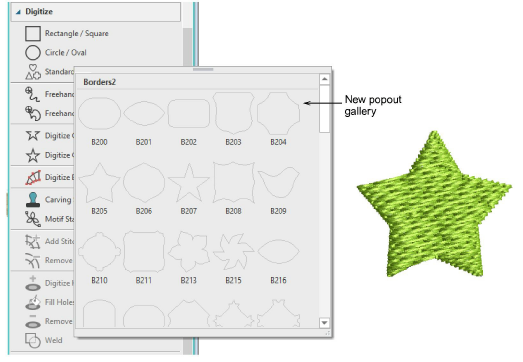The width and height of the screenshot is (523, 362).
Task: Pick the B209 bird border shape
Action: tap(278, 183)
